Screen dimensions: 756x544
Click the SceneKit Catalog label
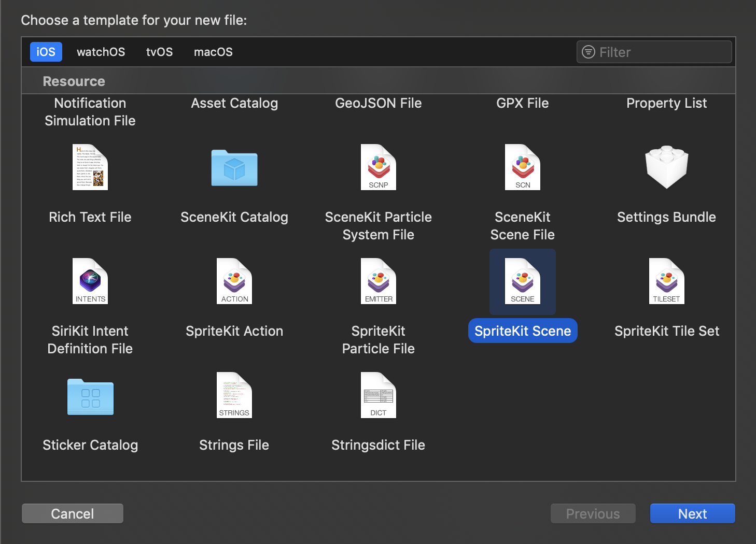click(x=234, y=217)
